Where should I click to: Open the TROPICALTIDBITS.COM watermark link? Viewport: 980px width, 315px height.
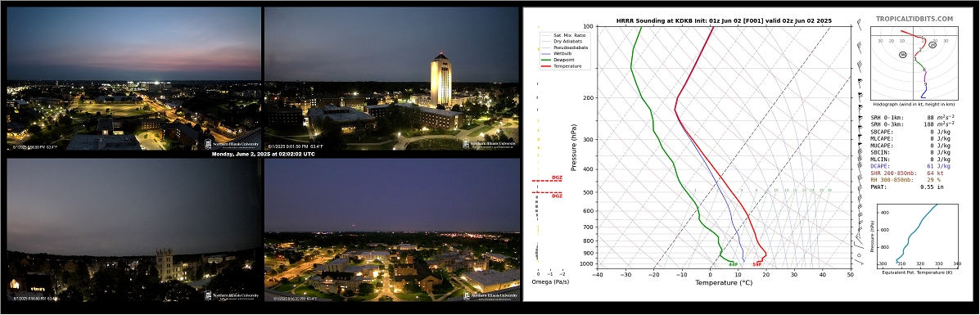coord(915,20)
